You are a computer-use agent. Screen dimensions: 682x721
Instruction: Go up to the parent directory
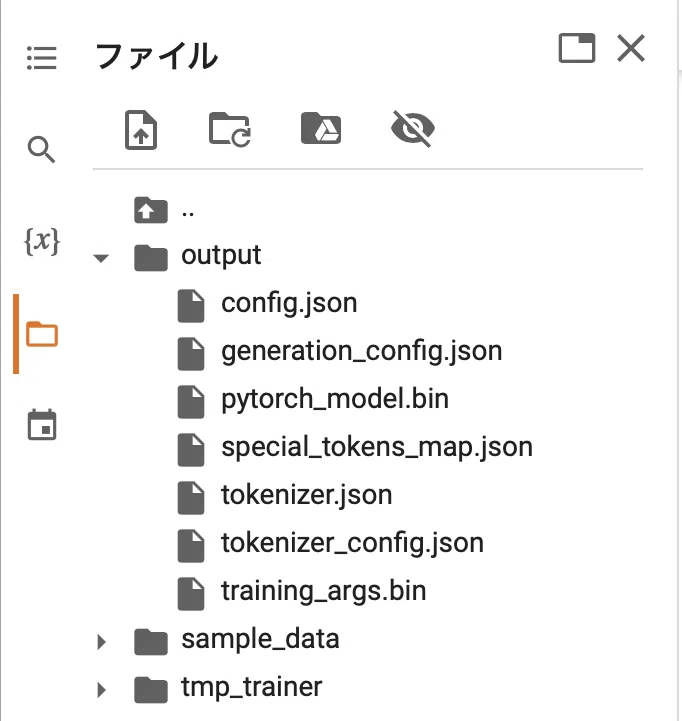click(150, 210)
